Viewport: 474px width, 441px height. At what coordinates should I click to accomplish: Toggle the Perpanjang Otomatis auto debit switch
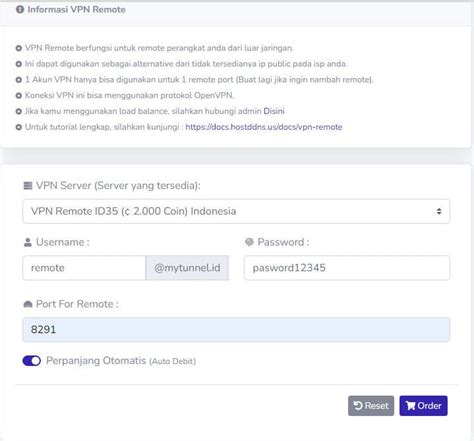(x=32, y=361)
